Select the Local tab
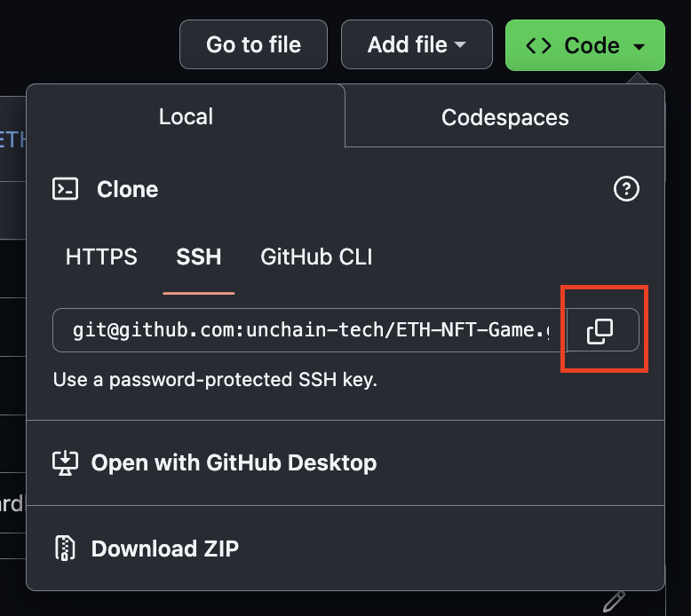Viewport: 691px width, 616px height. click(x=186, y=116)
